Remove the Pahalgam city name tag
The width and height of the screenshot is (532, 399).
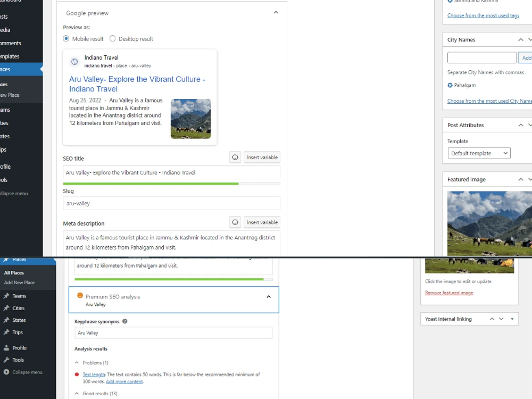[450, 85]
